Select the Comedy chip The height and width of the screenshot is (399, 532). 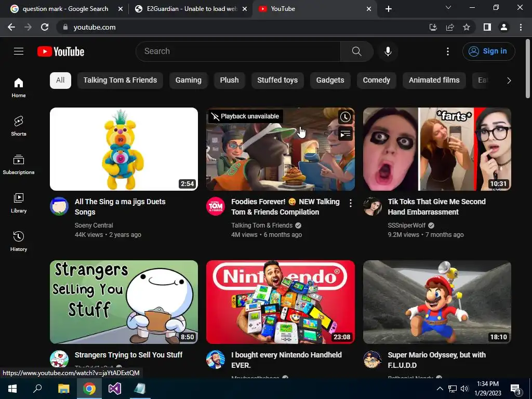click(376, 81)
